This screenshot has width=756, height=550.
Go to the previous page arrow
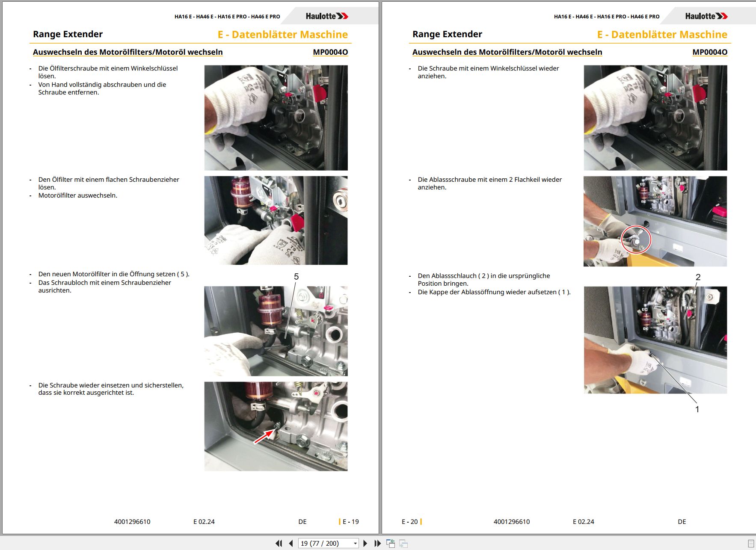[291, 543]
